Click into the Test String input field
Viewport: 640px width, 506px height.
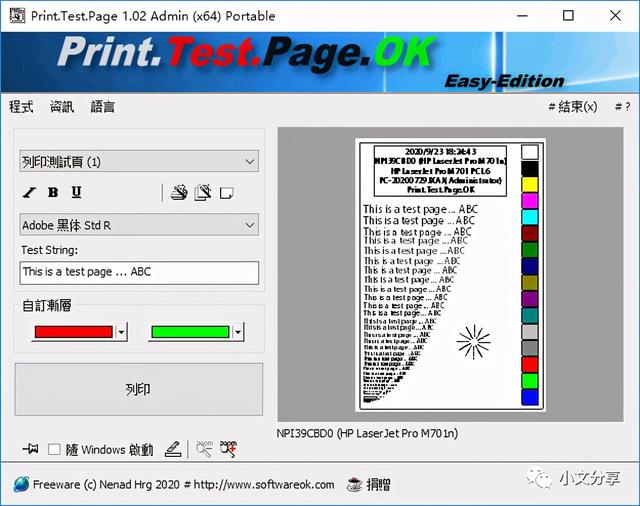tap(139, 273)
